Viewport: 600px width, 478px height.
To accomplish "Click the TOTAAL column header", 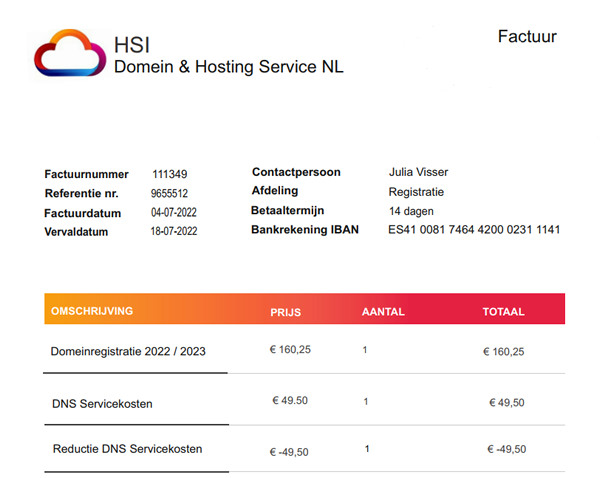I will [503, 312].
